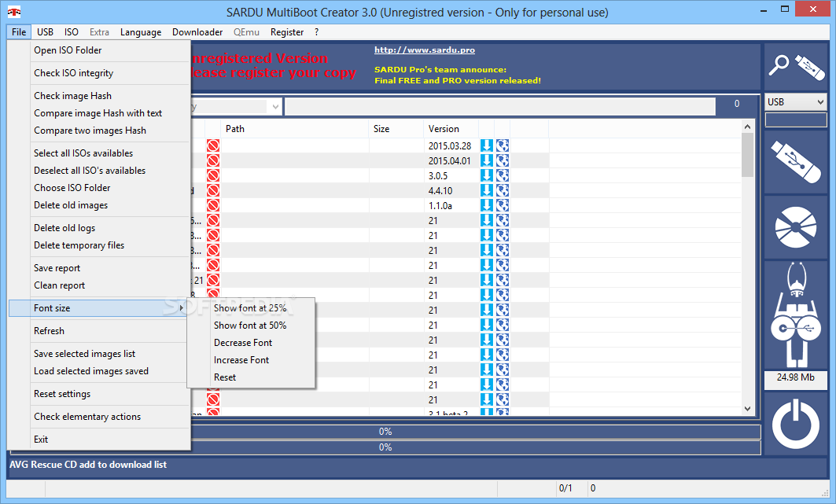Click the SARDU app icon in the title bar
The width and height of the screenshot is (836, 504).
coord(14,12)
